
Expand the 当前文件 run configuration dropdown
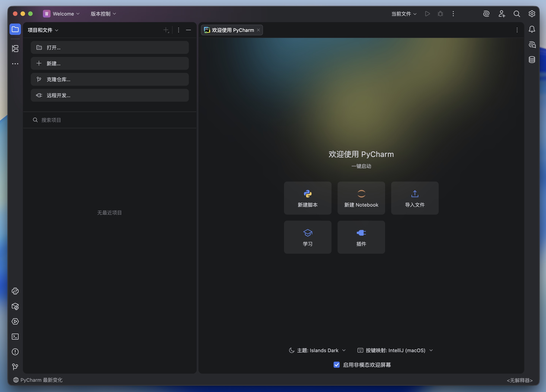[x=404, y=14]
